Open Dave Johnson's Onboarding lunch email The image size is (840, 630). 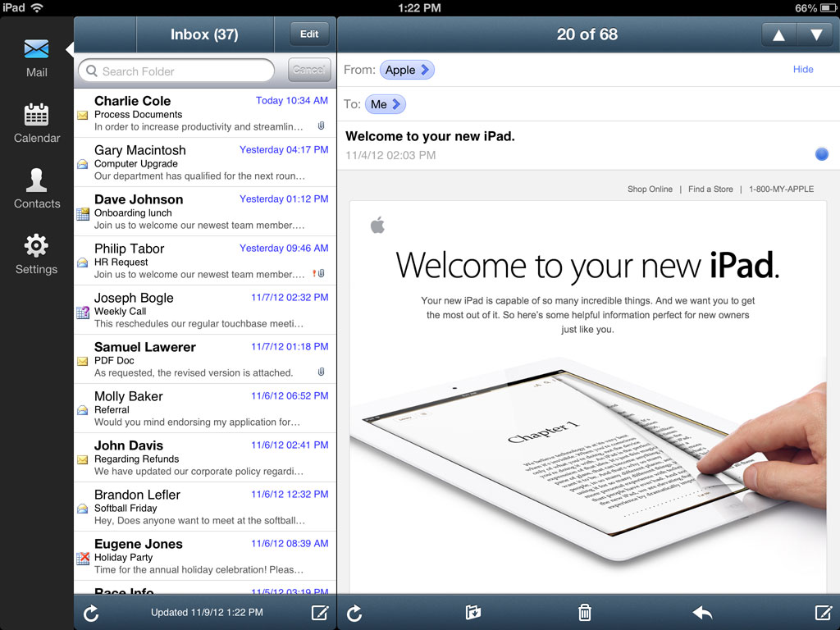pyautogui.click(x=203, y=212)
